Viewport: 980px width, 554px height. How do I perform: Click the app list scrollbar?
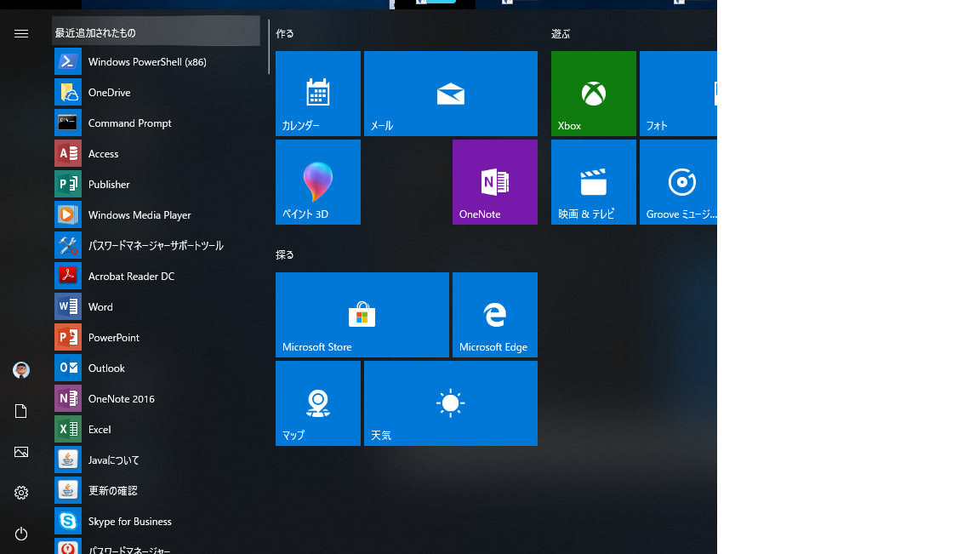click(x=269, y=47)
